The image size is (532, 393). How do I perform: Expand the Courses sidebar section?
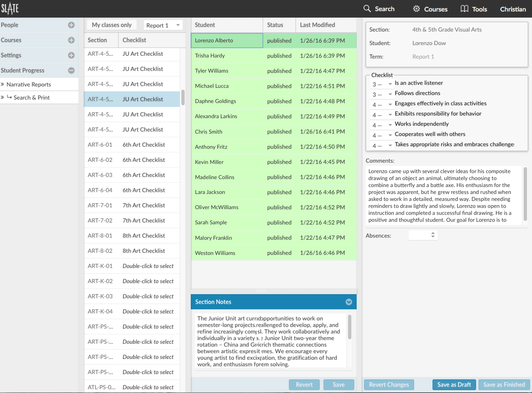71,40
